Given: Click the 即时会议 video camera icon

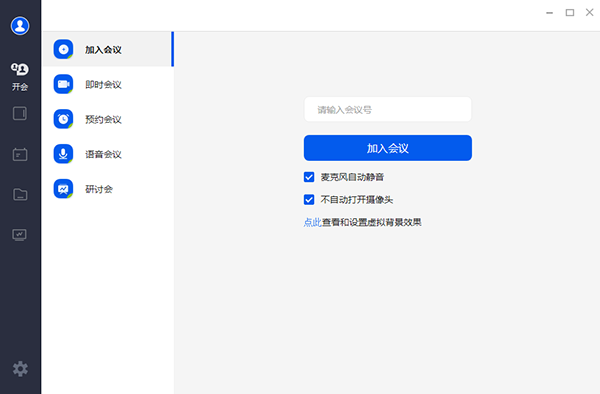Looking at the screenshot, I should (x=63, y=84).
